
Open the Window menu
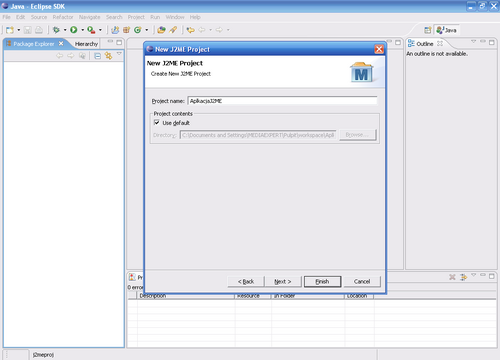pyautogui.click(x=175, y=17)
